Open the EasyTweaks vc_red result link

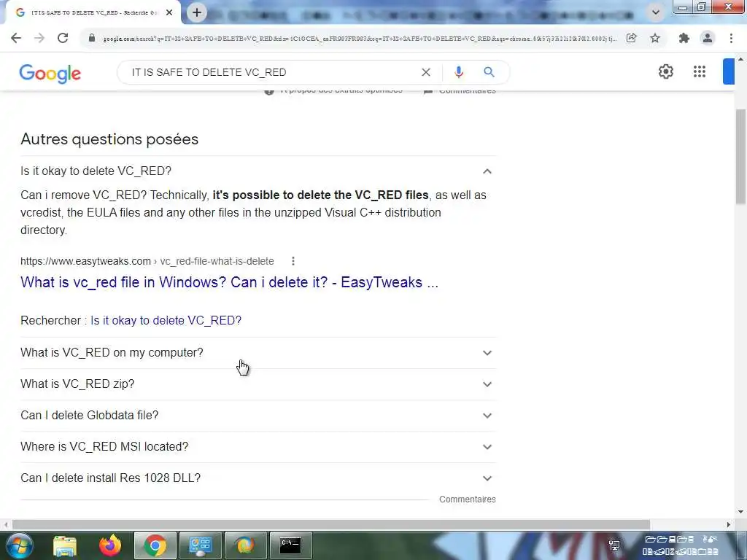(x=229, y=282)
